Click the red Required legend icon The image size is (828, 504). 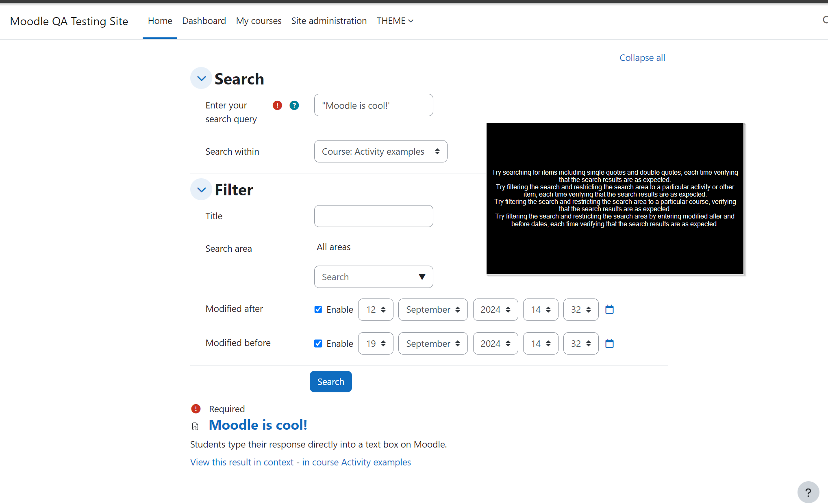pos(196,409)
